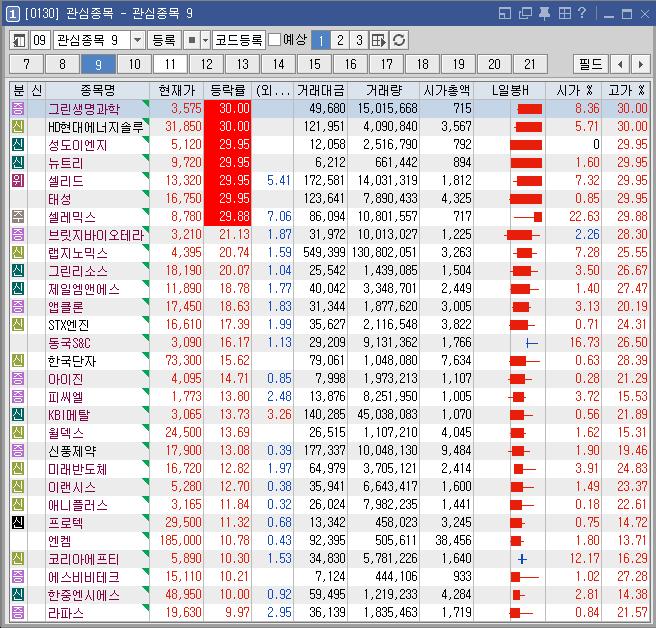Viewport: 656px width, 628px height.
Task: Click the shrink screen icon in title bar
Action: (x=505, y=13)
